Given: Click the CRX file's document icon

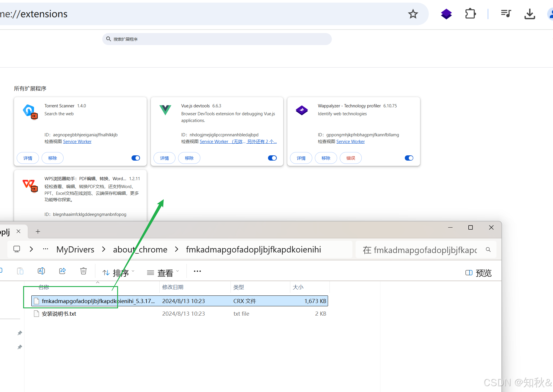Looking at the screenshot, I should coord(37,301).
